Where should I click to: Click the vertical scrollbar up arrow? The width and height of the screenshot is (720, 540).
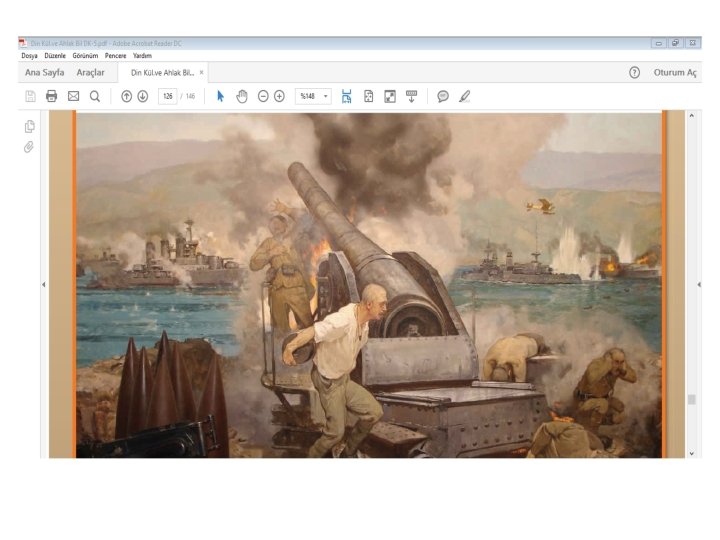(692, 116)
